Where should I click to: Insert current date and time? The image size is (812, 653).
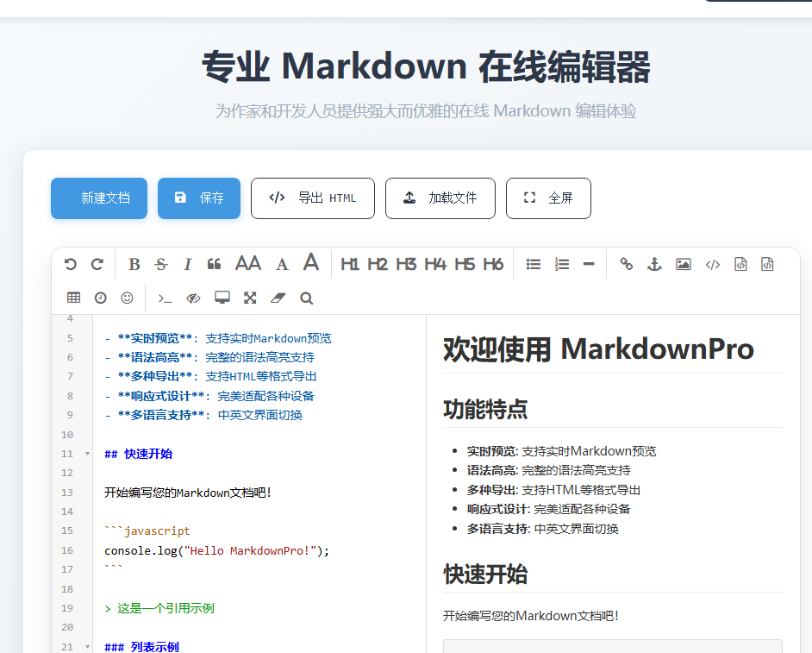101,298
